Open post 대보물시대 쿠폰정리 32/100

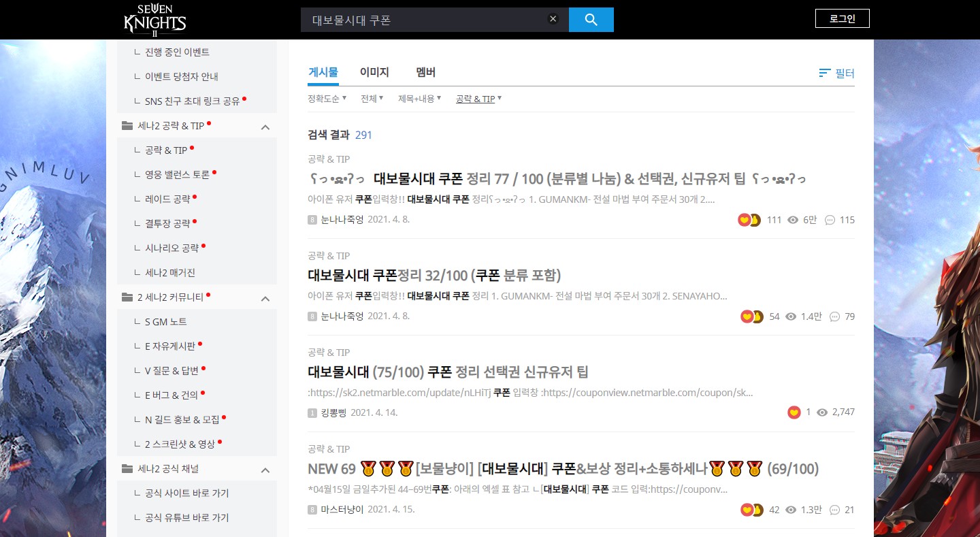point(434,276)
